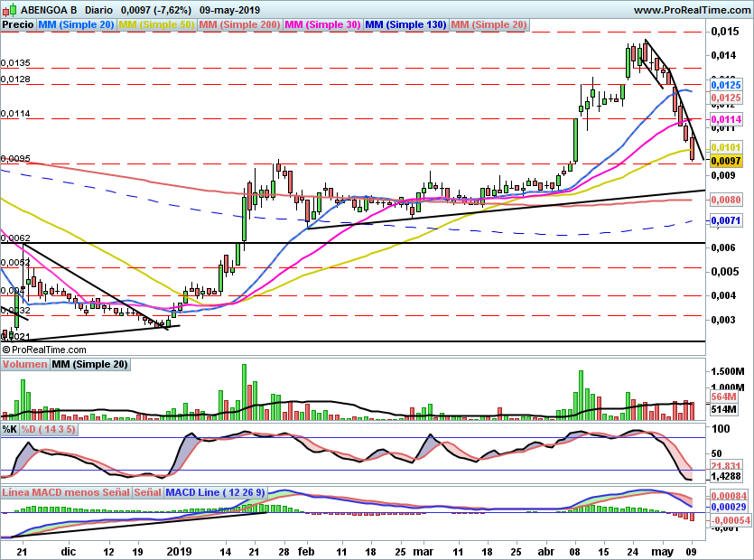Click the 0,0095 support level label
The width and height of the screenshot is (754, 560).
pyautogui.click(x=15, y=159)
